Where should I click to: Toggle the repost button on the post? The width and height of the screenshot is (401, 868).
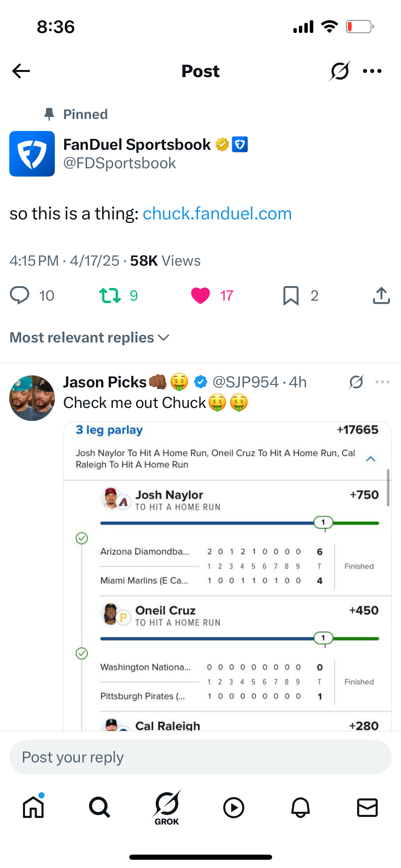[110, 295]
